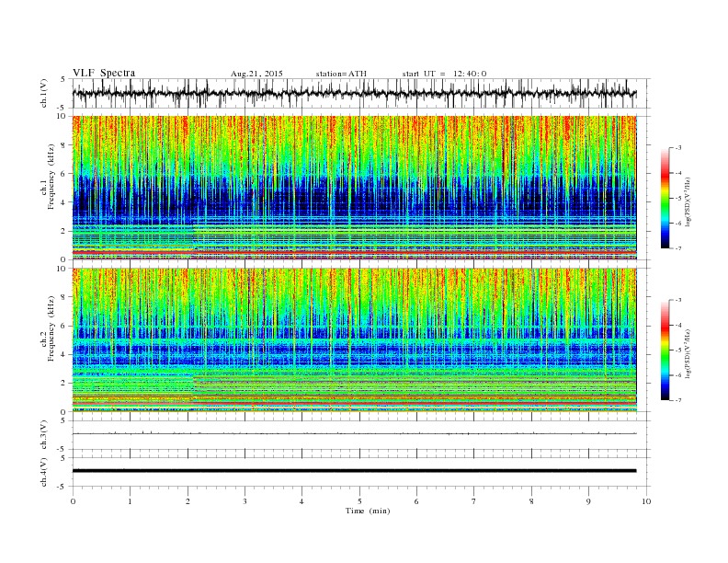The width and height of the screenshot is (728, 563).
Task: Click the colorbar beside the ch.2 spectrogram
Action: pos(665,350)
